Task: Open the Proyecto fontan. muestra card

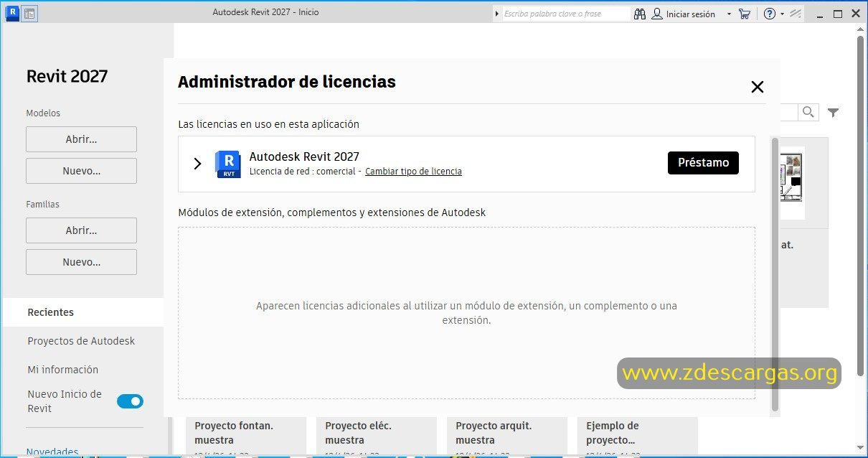Action: (246, 436)
